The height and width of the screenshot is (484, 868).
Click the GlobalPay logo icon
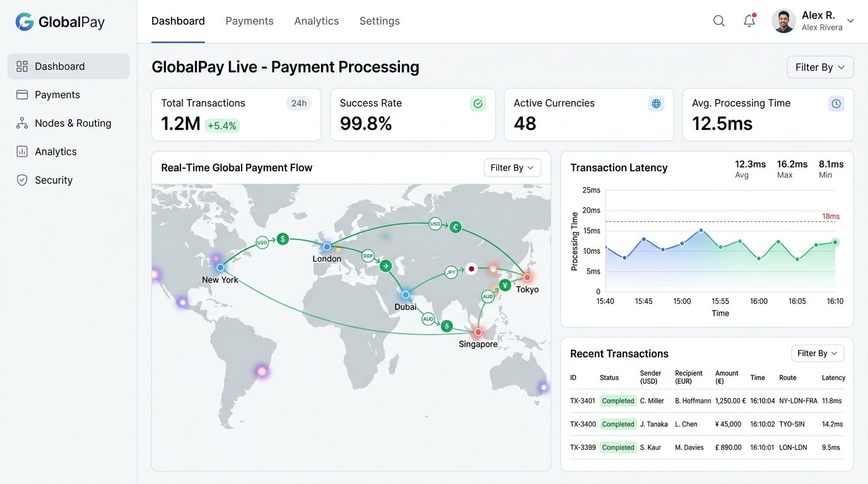(25, 22)
